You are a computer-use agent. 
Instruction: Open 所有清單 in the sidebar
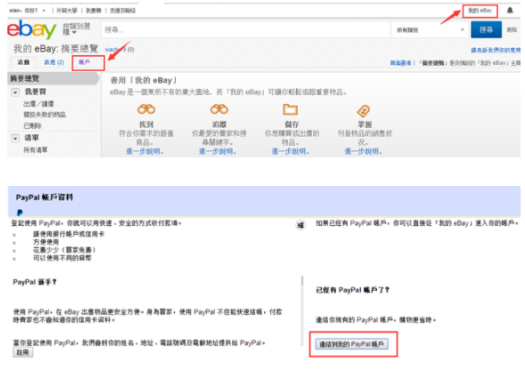(35, 150)
